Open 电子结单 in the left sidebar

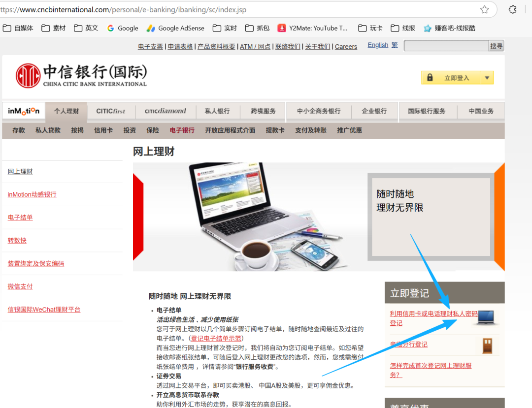20,218
